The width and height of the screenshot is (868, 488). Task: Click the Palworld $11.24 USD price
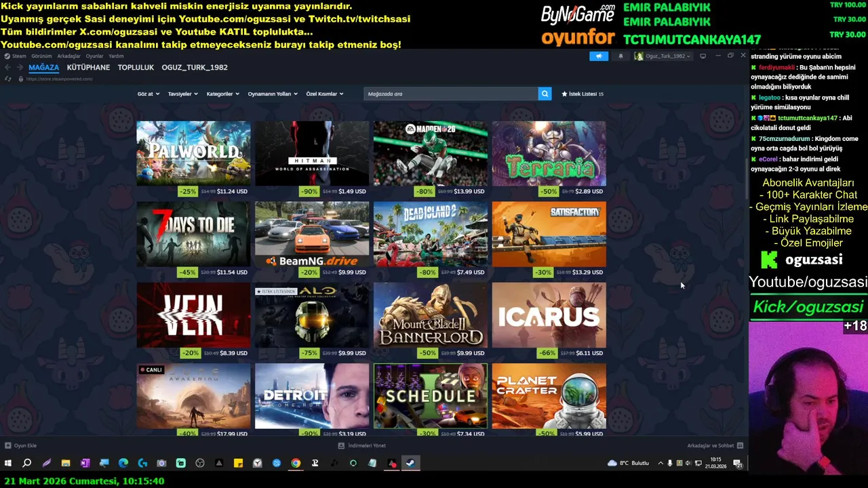pos(232,191)
